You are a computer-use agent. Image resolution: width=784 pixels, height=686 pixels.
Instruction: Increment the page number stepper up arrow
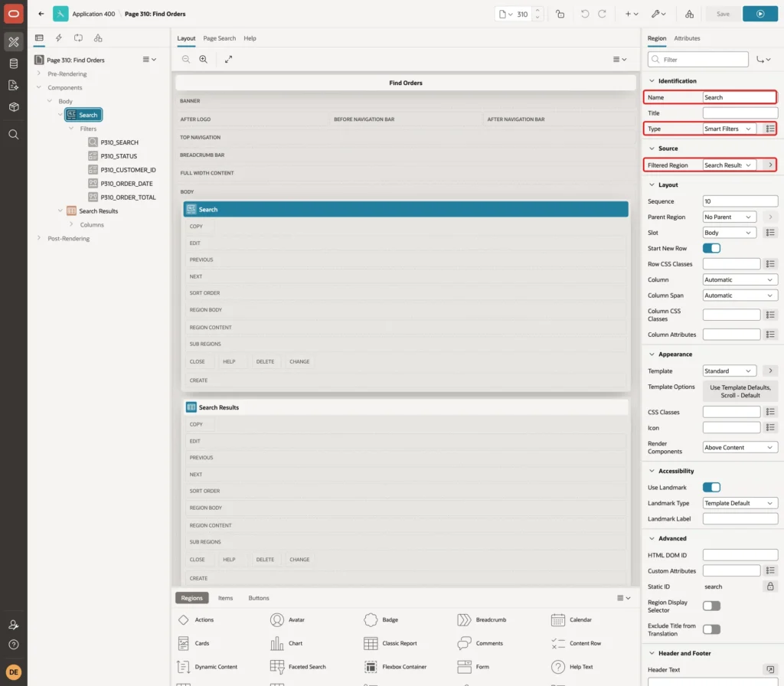(x=537, y=11)
